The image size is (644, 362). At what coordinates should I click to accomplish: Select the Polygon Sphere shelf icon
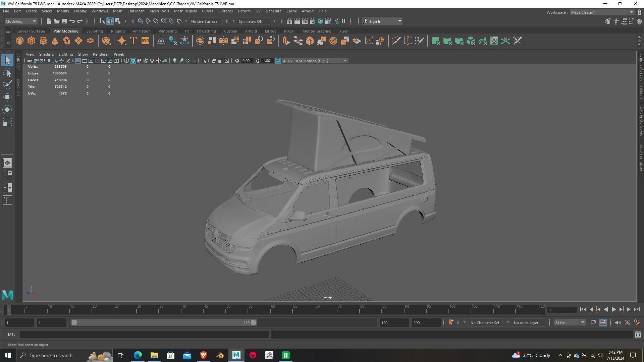(20, 41)
